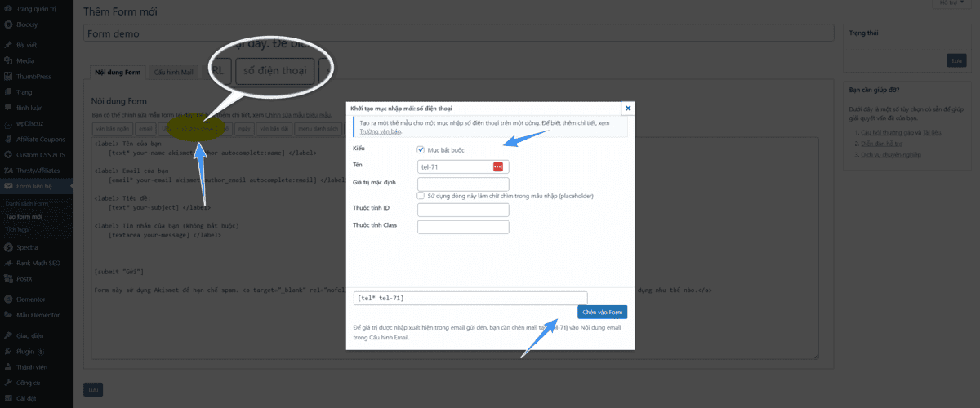Open Công cụ tools menu
980x408 pixels.
pos(28,382)
